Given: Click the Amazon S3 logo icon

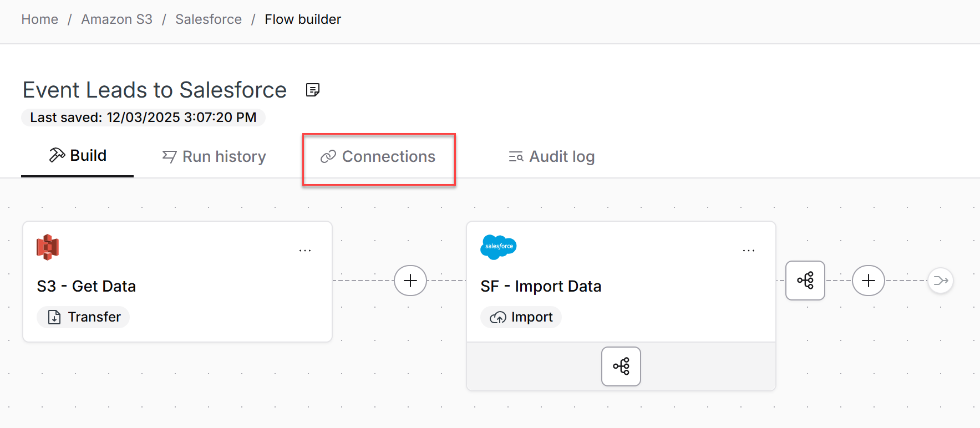Looking at the screenshot, I should coord(48,247).
